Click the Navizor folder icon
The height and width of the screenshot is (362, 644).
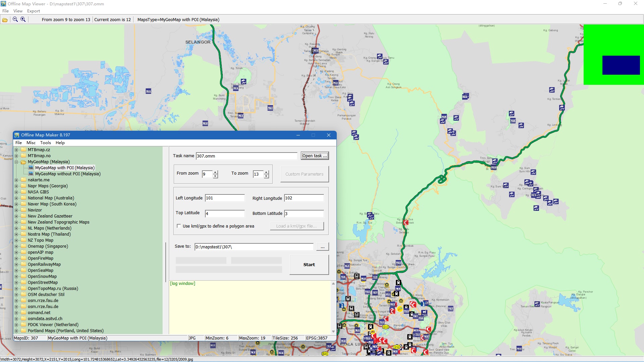tap(23, 210)
